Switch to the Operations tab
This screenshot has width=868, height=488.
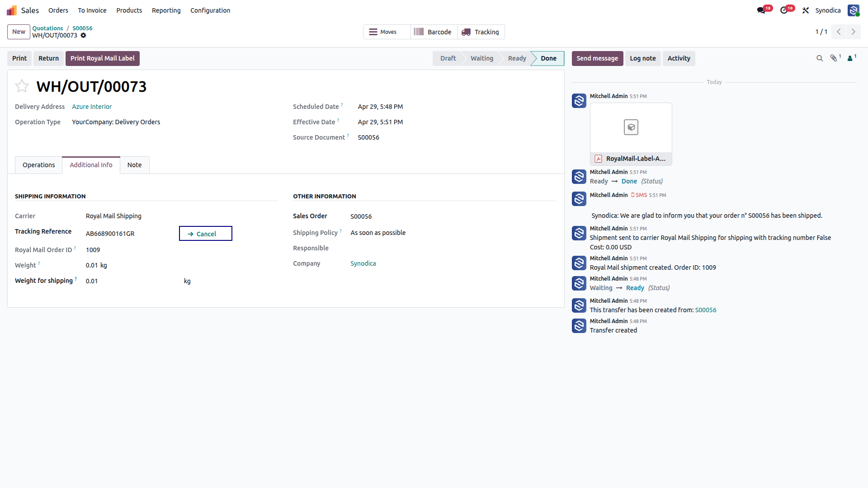pyautogui.click(x=39, y=165)
